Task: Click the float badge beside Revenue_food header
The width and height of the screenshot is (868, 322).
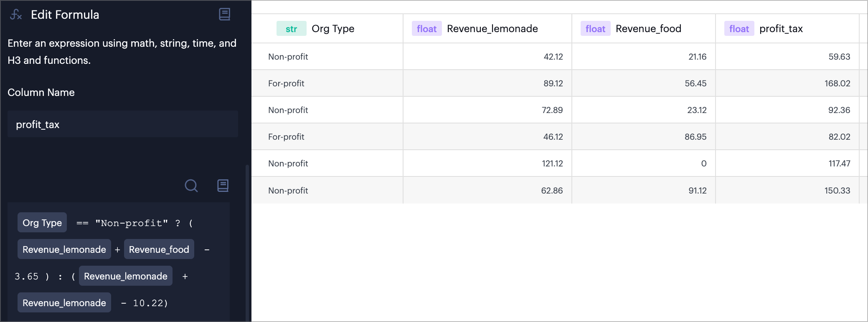Action: (x=595, y=28)
